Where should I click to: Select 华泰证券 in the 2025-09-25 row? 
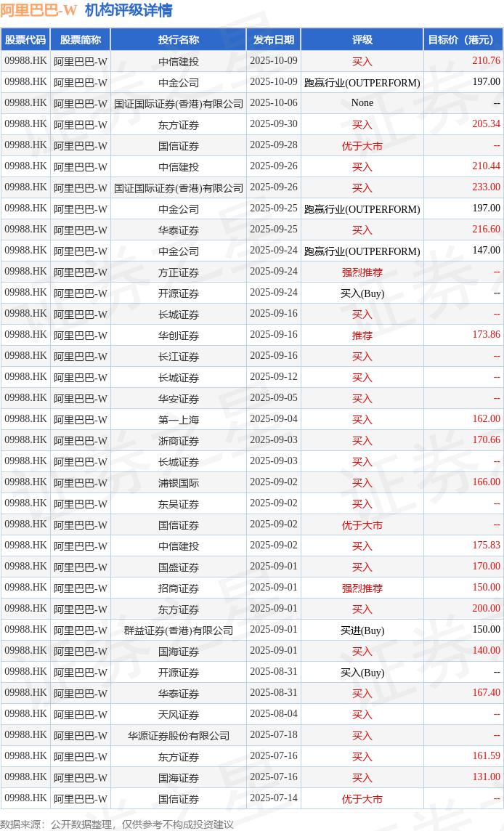click(179, 230)
